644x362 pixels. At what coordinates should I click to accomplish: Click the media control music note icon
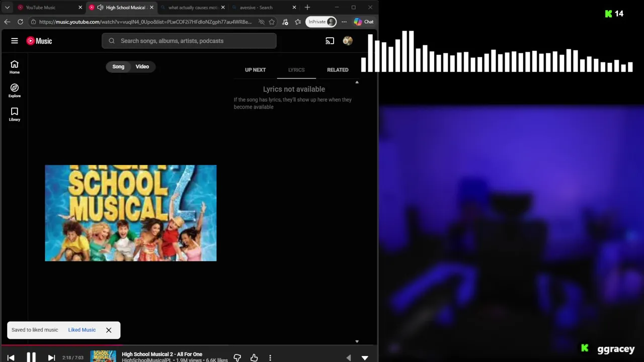click(x=285, y=22)
